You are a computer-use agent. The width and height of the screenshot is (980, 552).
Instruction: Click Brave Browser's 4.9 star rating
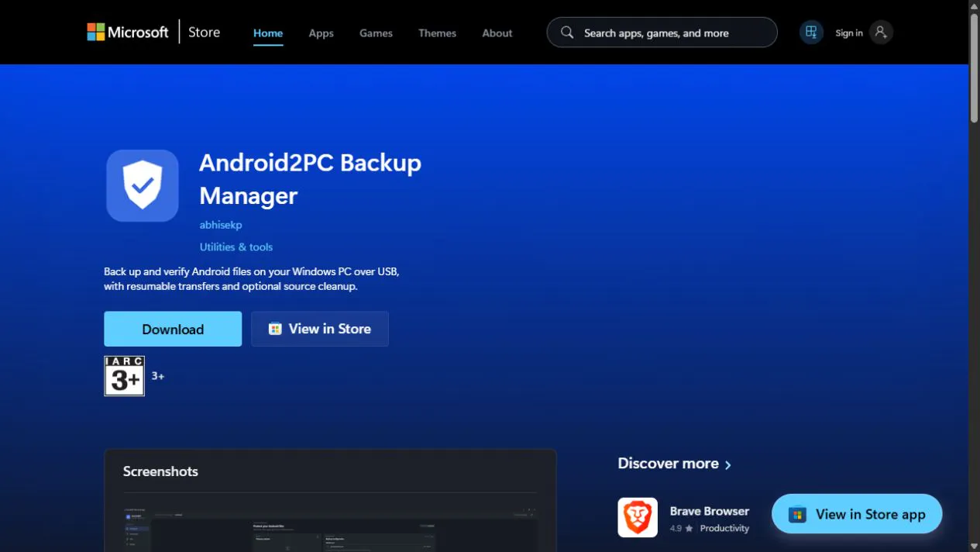coord(682,529)
